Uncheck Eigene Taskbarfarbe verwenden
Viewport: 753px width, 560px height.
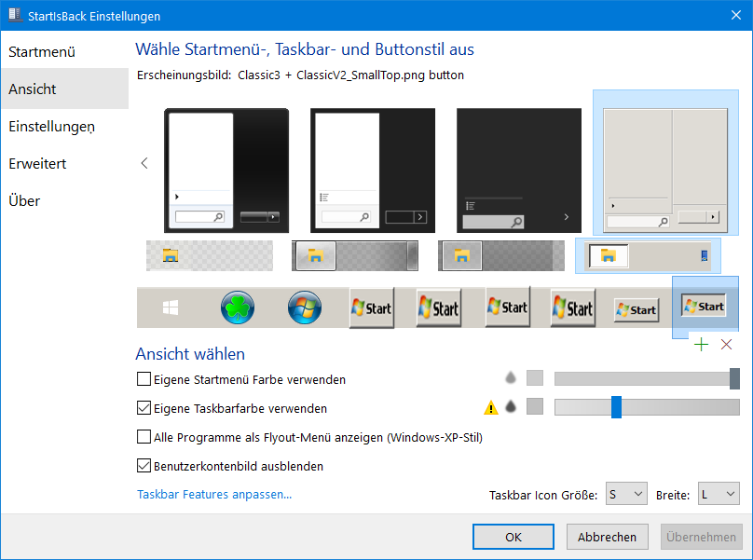click(144, 408)
